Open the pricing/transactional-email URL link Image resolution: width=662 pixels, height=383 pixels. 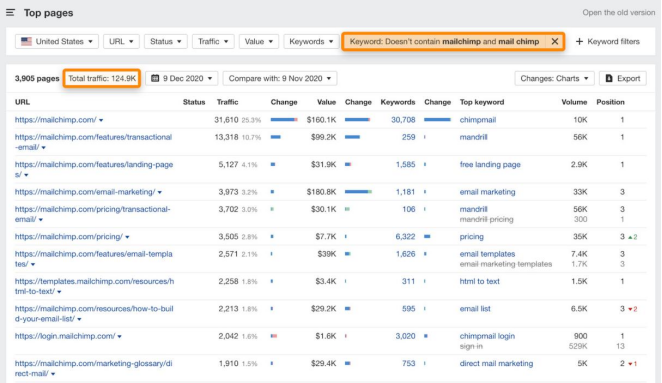[x=92, y=214]
